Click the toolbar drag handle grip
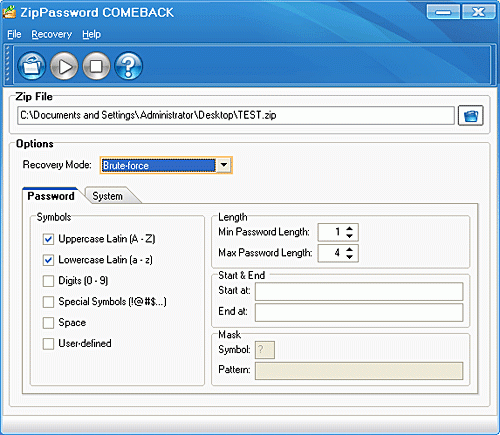This screenshot has width=500, height=435. click(x=8, y=64)
